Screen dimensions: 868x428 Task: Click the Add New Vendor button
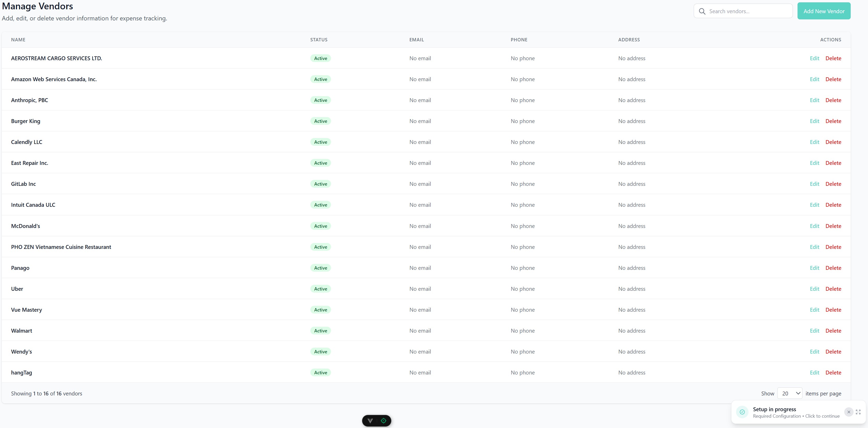click(824, 11)
